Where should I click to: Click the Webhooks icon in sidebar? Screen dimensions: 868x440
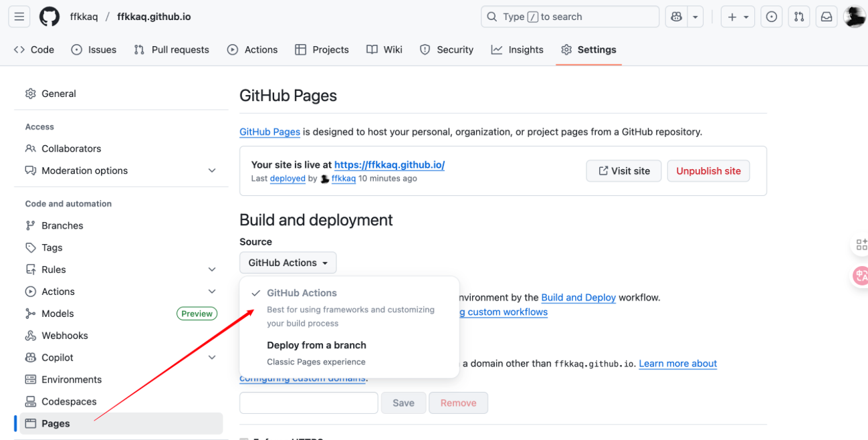pos(31,336)
